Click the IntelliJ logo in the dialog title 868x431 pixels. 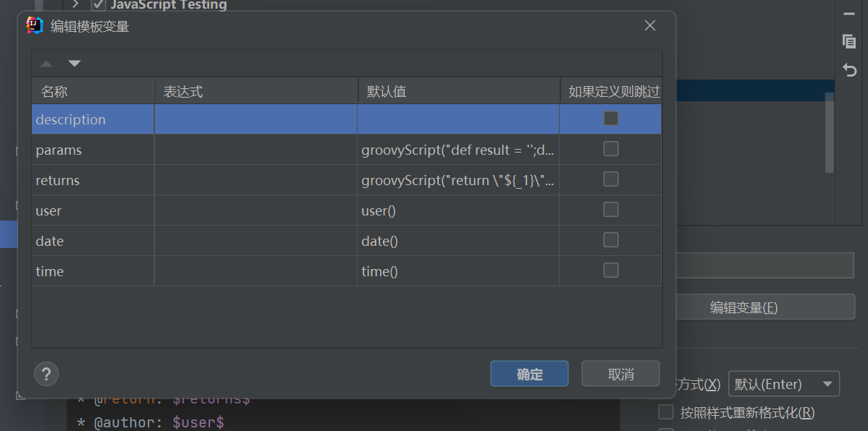click(35, 25)
